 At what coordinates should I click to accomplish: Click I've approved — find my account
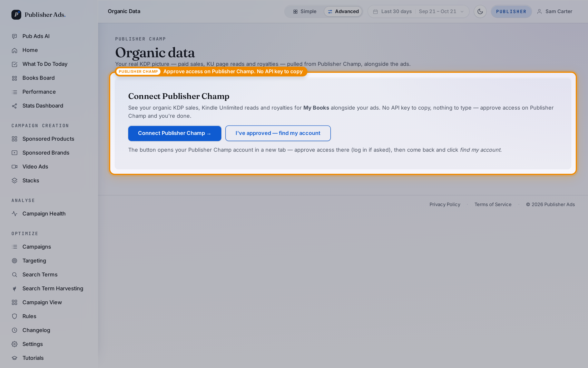point(278,133)
